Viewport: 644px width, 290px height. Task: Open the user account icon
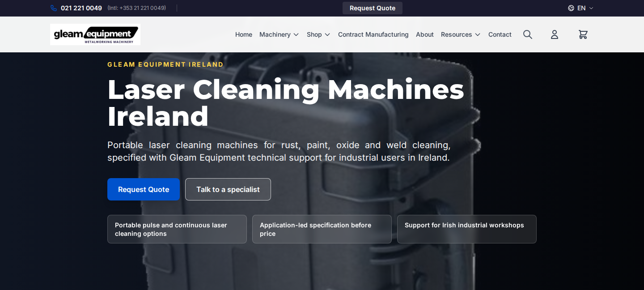pos(555,34)
